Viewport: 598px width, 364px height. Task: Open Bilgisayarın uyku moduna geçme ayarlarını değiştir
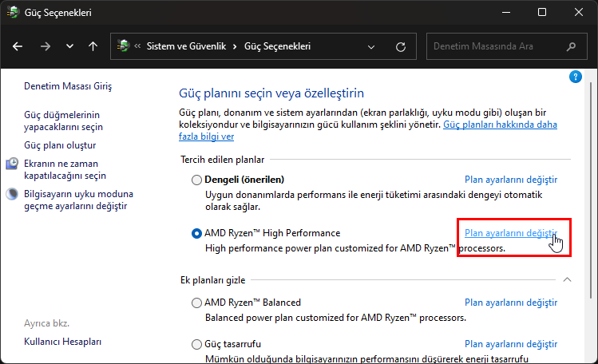coord(78,200)
